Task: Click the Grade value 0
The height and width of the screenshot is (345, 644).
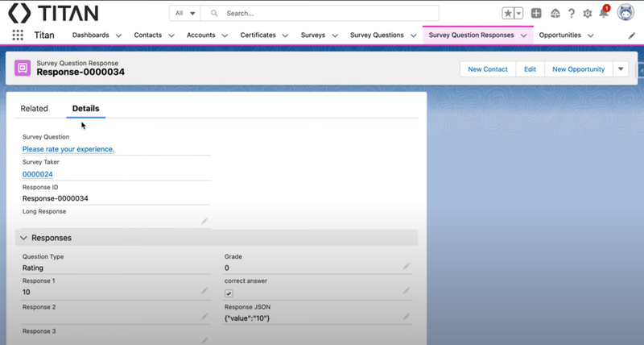Action: pos(227,268)
